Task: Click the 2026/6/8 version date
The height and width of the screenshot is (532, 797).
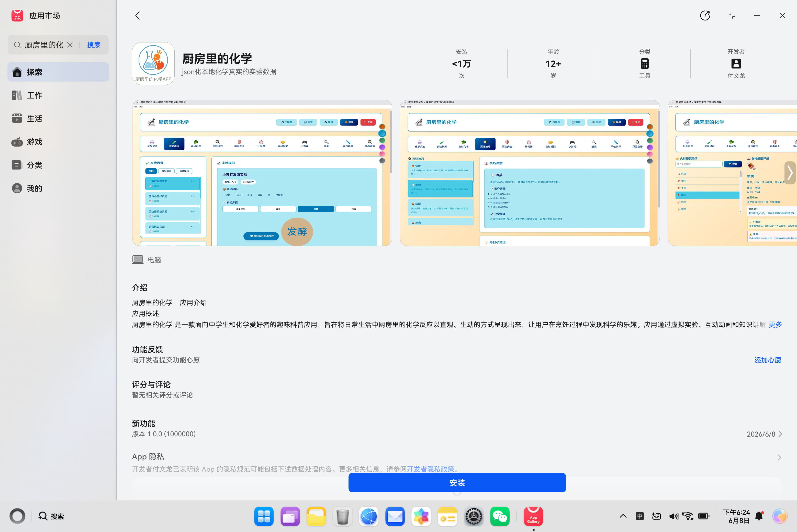Action: (x=761, y=434)
